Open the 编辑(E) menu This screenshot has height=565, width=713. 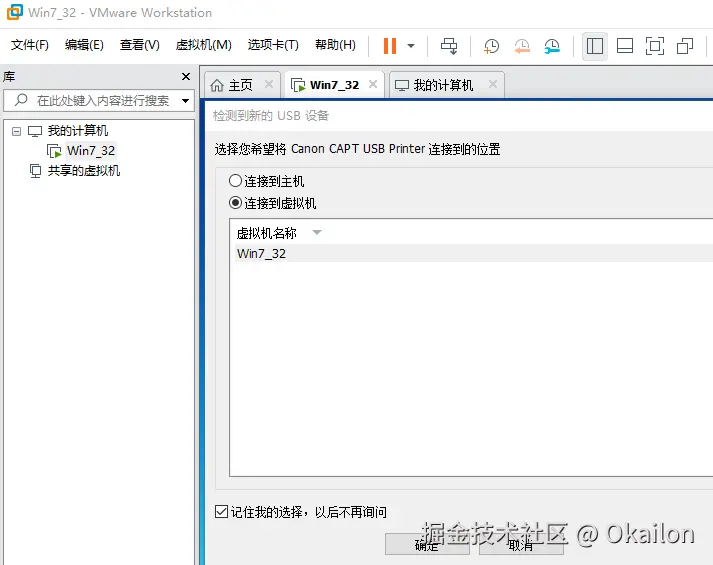pyautogui.click(x=84, y=45)
